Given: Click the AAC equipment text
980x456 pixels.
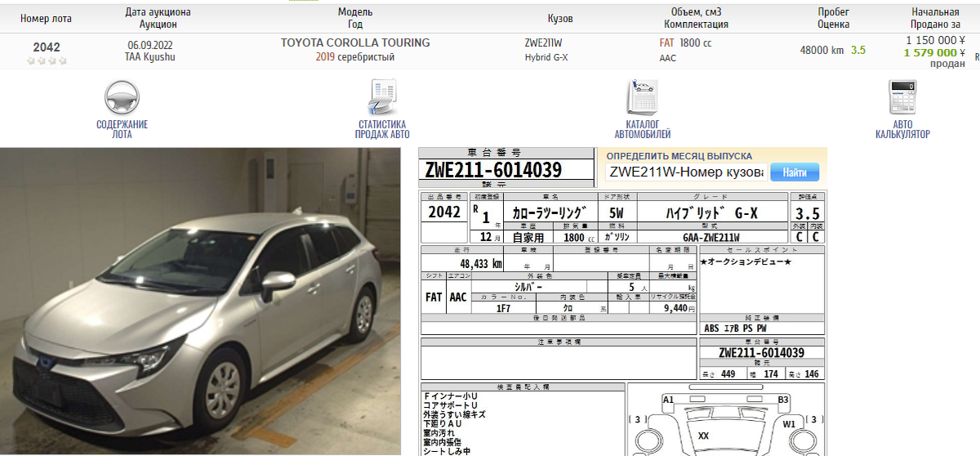Looking at the screenshot, I should click(x=668, y=59).
